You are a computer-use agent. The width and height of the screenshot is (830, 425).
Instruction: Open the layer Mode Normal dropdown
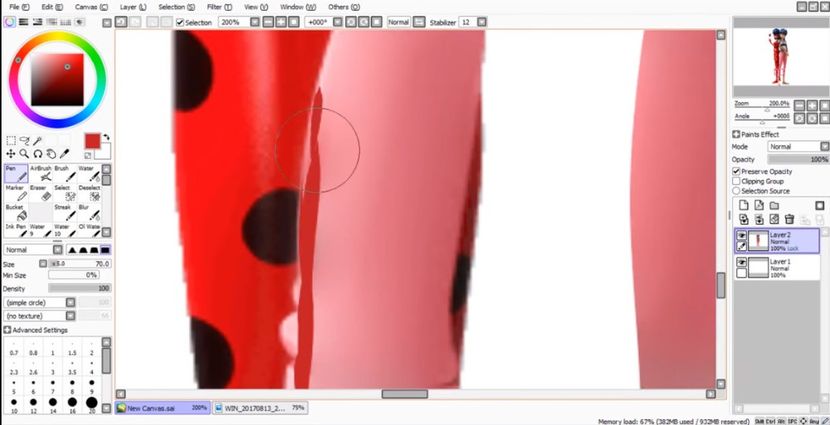pyautogui.click(x=824, y=147)
